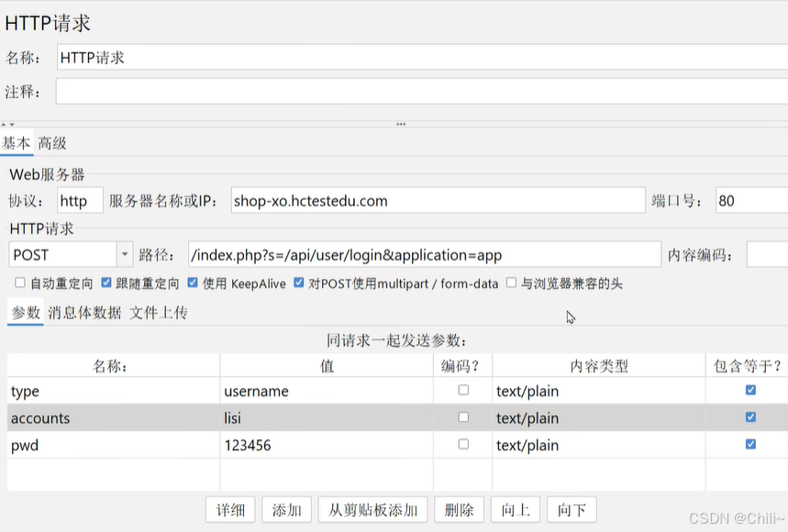The height and width of the screenshot is (532, 788).
Task: Uncheck the 跟随重定向 checkbox
Action: click(106, 283)
